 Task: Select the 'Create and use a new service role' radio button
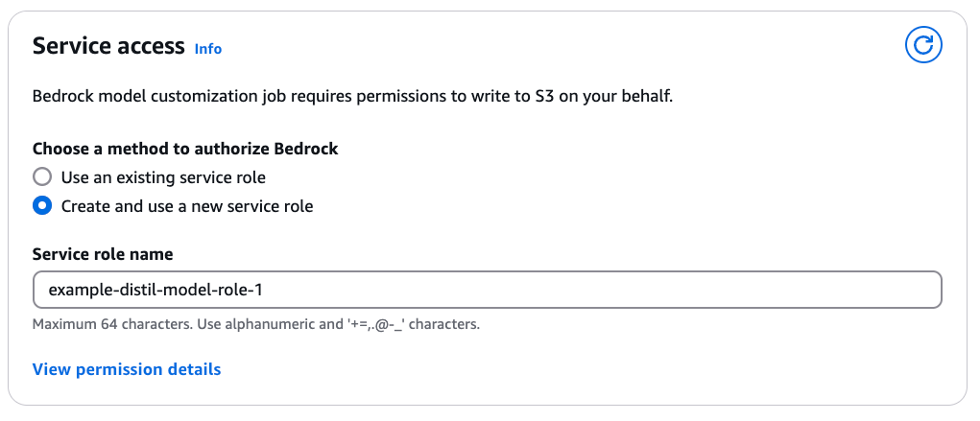pos(42,206)
